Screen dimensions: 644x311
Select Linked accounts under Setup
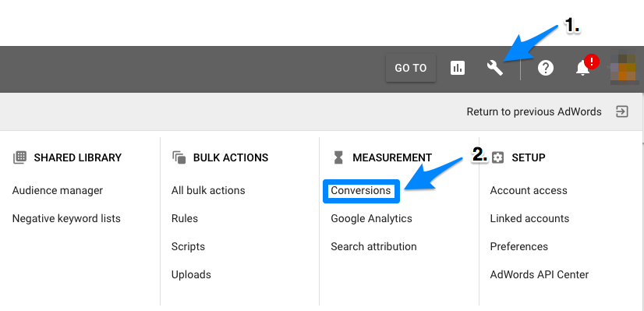click(x=529, y=218)
